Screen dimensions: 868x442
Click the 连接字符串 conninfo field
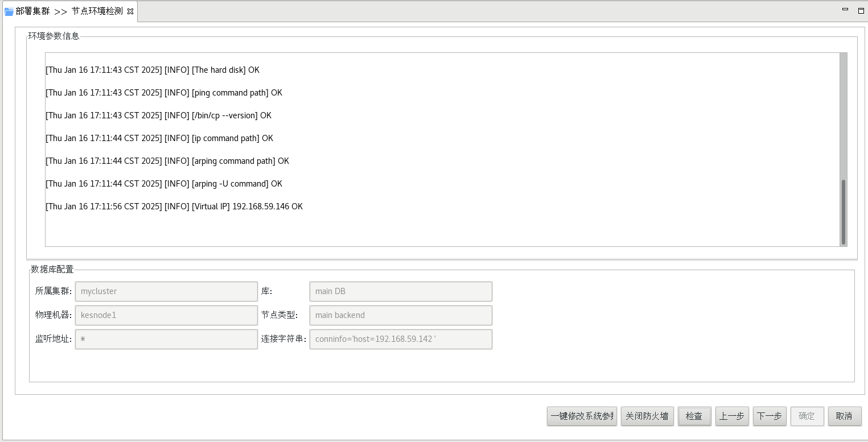[400, 339]
